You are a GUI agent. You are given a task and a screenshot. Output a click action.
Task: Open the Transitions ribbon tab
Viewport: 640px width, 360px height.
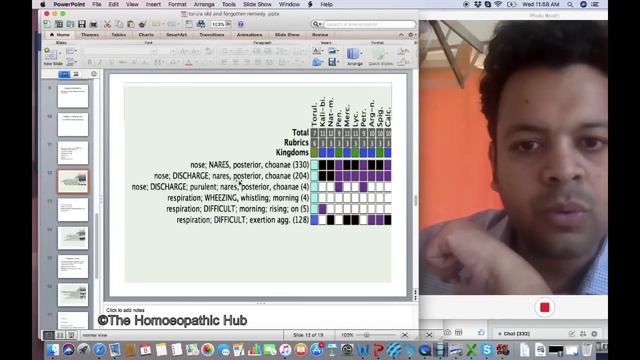click(212, 35)
